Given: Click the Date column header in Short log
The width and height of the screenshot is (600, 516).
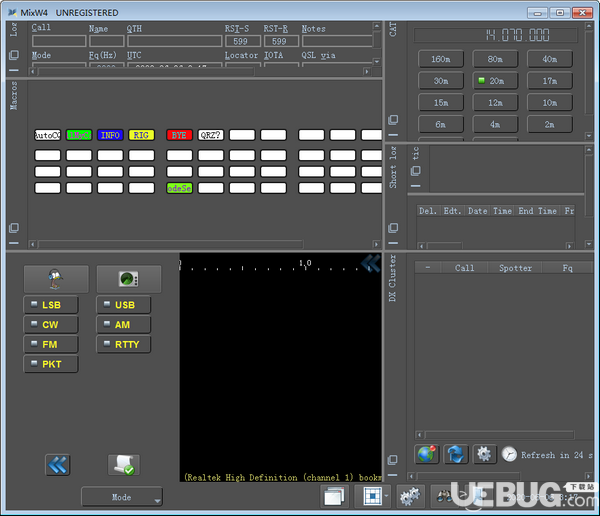Looking at the screenshot, I should [x=478, y=211].
